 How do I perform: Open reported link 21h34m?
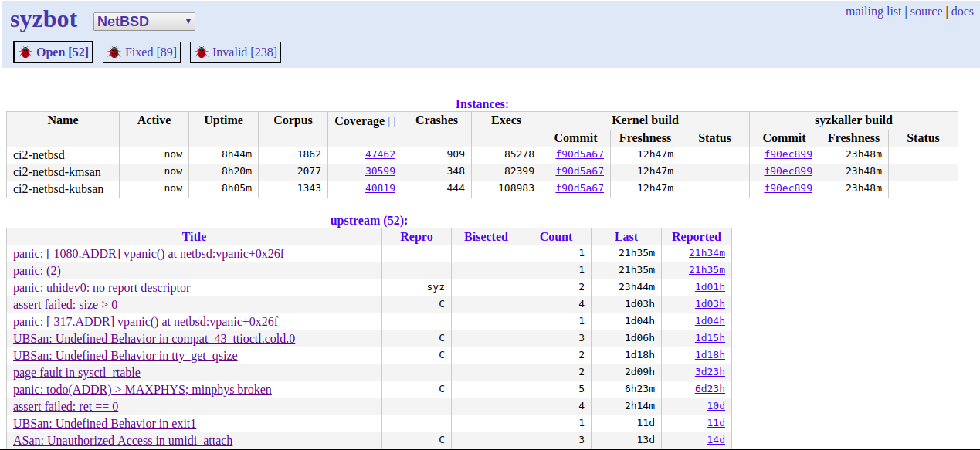click(x=707, y=253)
